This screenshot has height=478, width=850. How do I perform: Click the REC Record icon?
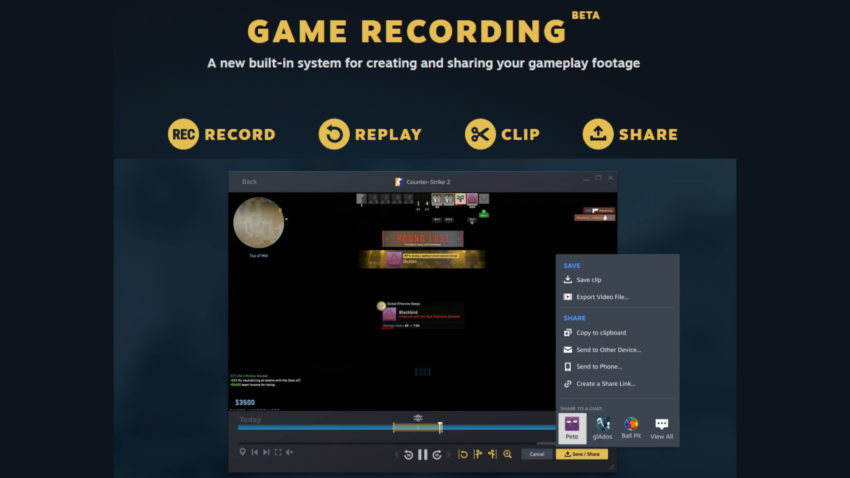click(183, 134)
